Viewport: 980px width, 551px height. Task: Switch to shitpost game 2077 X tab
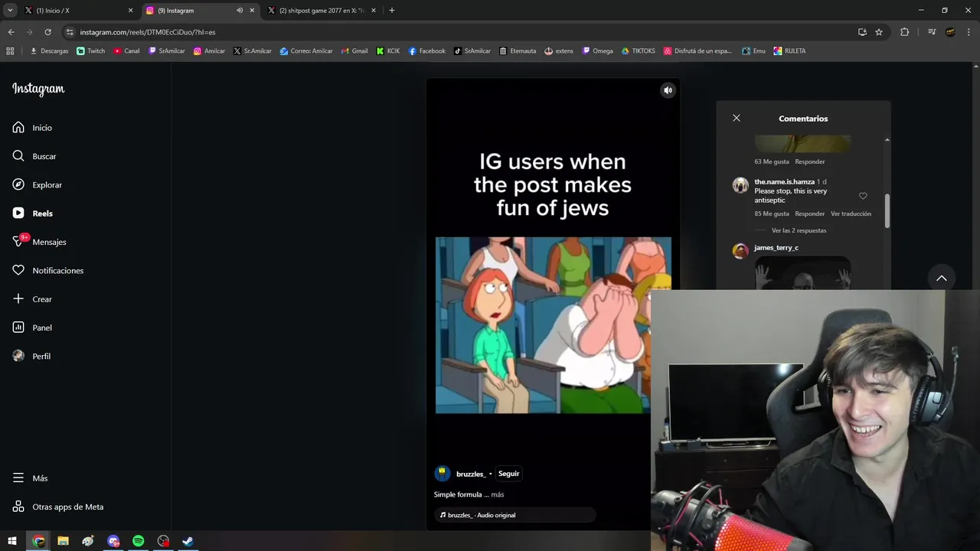pyautogui.click(x=322, y=11)
